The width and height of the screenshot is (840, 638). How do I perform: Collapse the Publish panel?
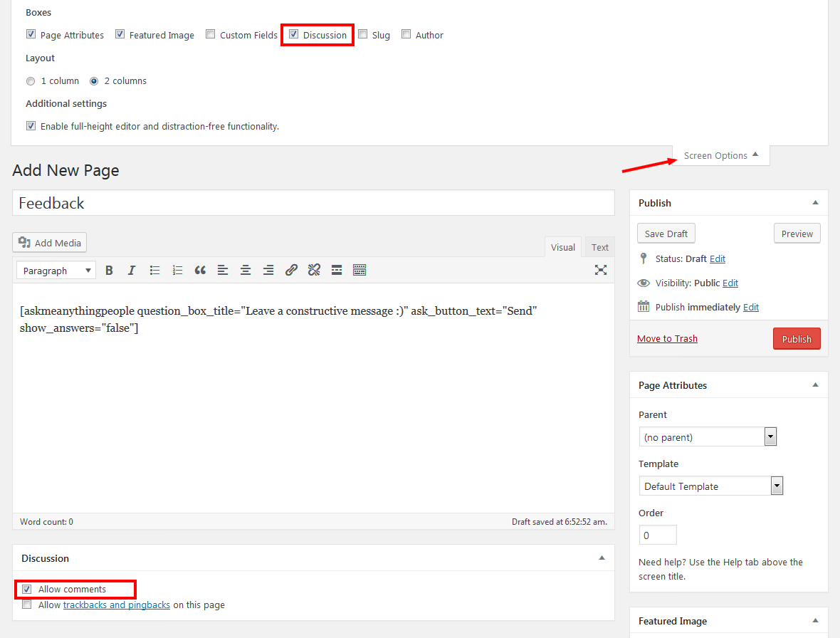[815, 202]
